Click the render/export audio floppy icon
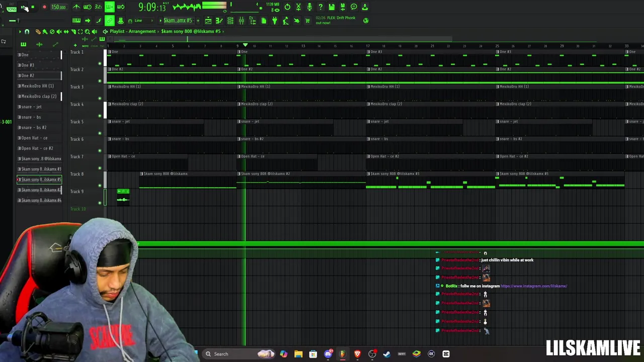This screenshot has width=644, height=362. pyautogui.click(x=343, y=7)
